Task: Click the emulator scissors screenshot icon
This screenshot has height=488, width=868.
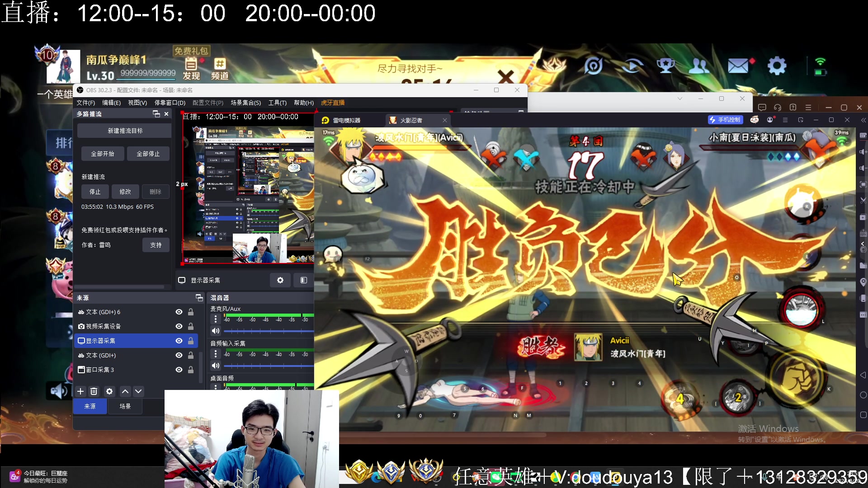Action: point(863,200)
